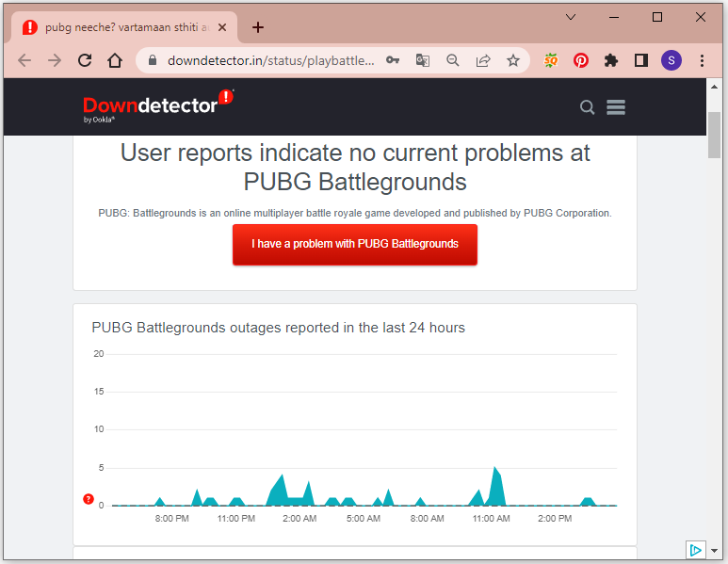Click the 2:00 AM axis label

click(299, 519)
